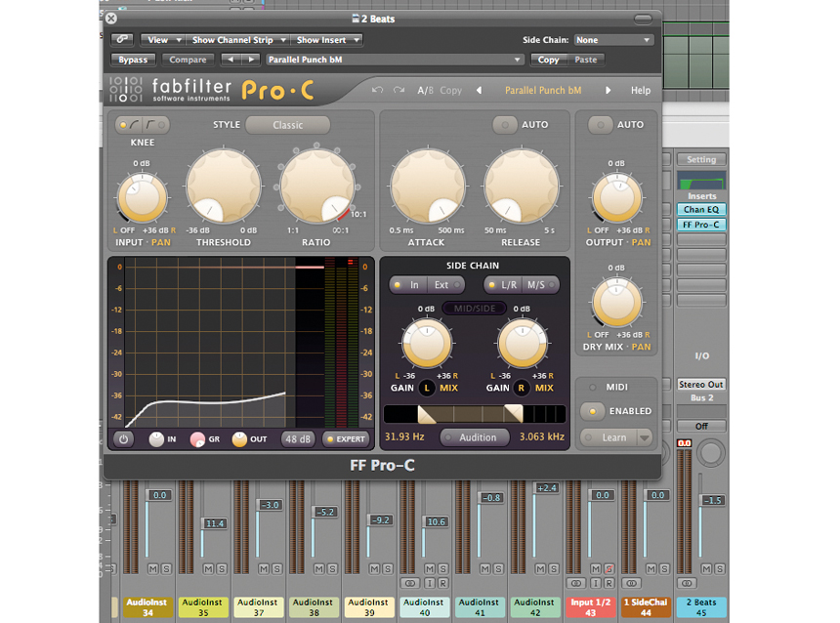Record-enable R button on AudioInst 40
840x623 pixels.
coord(443,583)
